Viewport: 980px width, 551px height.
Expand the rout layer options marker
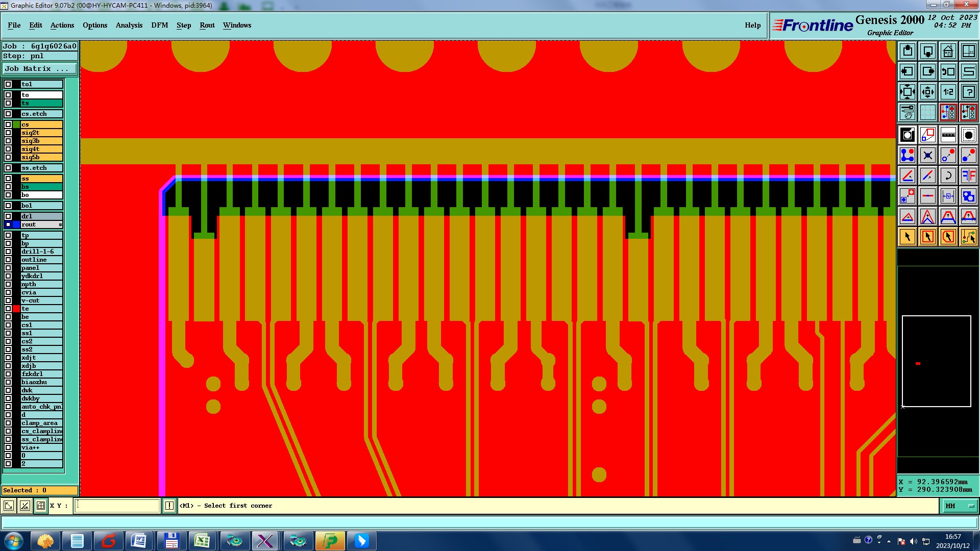point(60,224)
